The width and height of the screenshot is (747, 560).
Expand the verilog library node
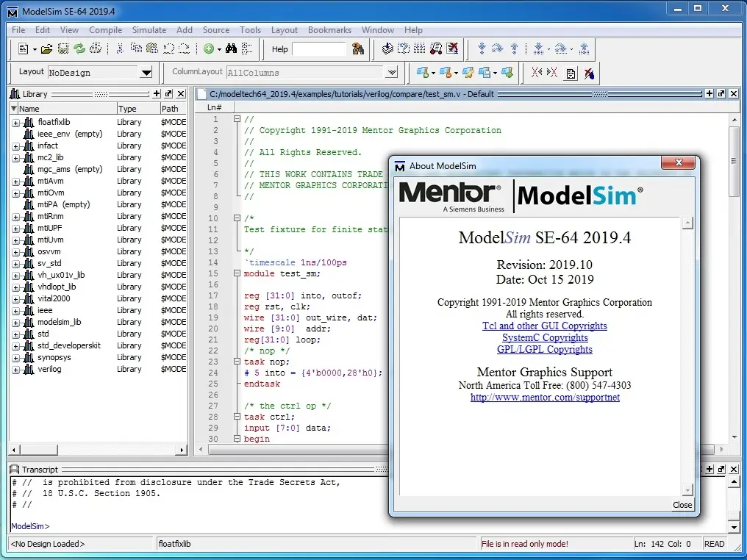point(15,370)
